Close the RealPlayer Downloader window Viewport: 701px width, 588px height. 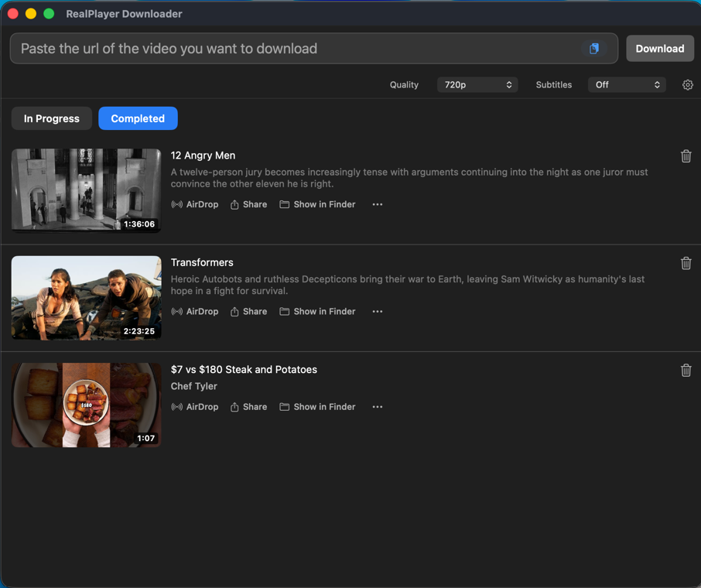[13, 14]
